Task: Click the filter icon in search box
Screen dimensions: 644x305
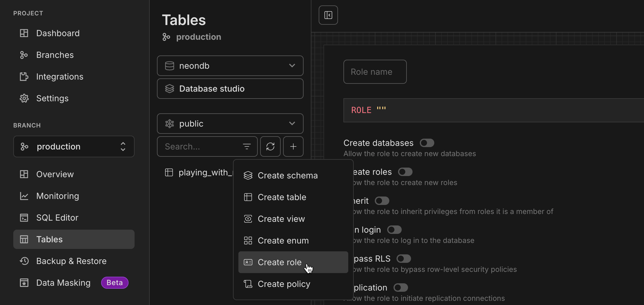Action: [x=247, y=146]
